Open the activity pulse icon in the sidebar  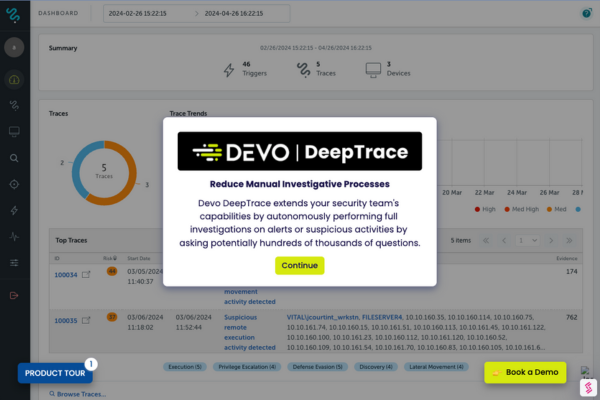click(x=15, y=236)
